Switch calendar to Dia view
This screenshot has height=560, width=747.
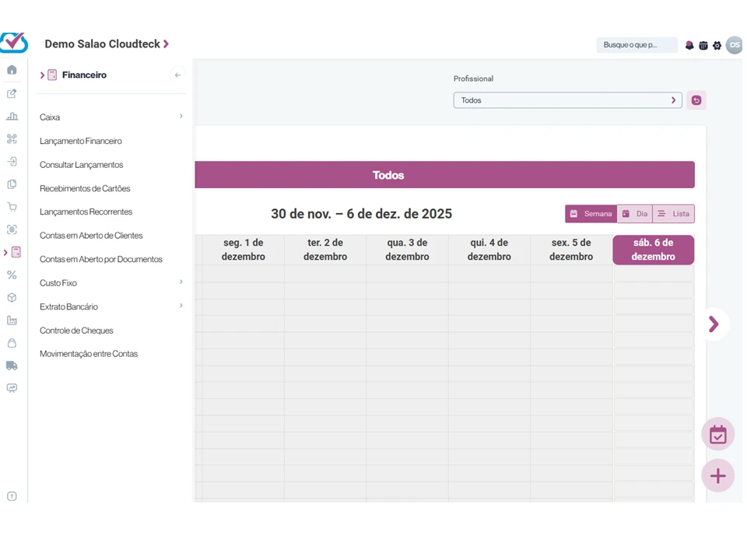pyautogui.click(x=634, y=214)
